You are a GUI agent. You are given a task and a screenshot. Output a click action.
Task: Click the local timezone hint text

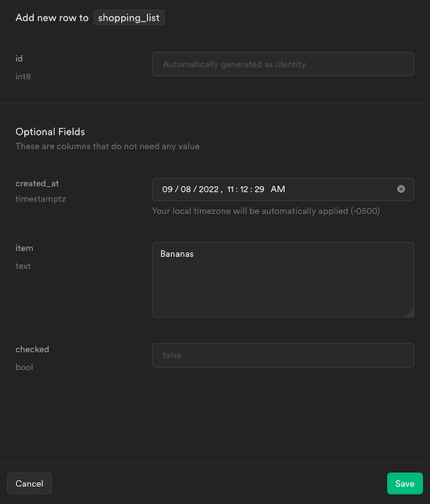(x=266, y=212)
